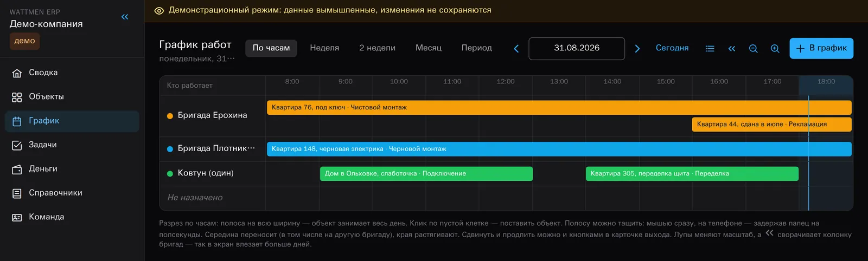The image size is (868, 261).
Task: Click blue dot of Бригада Плотник
Action: pyautogui.click(x=170, y=149)
